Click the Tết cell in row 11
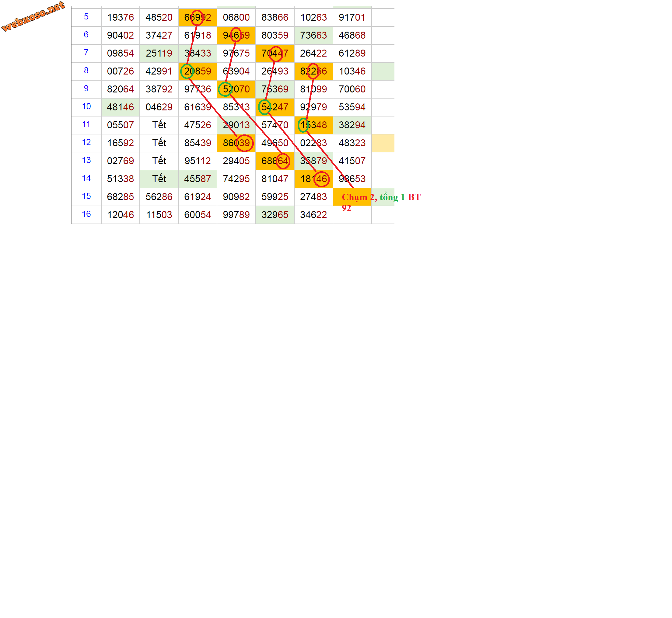The height and width of the screenshot is (618, 672). coord(159,125)
